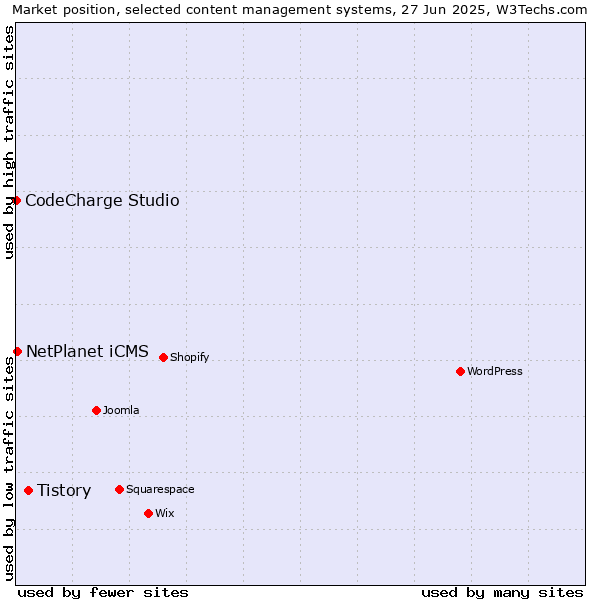Click 'used by low traffic sites' axis label
600x600 pixels.
pos(8,469)
